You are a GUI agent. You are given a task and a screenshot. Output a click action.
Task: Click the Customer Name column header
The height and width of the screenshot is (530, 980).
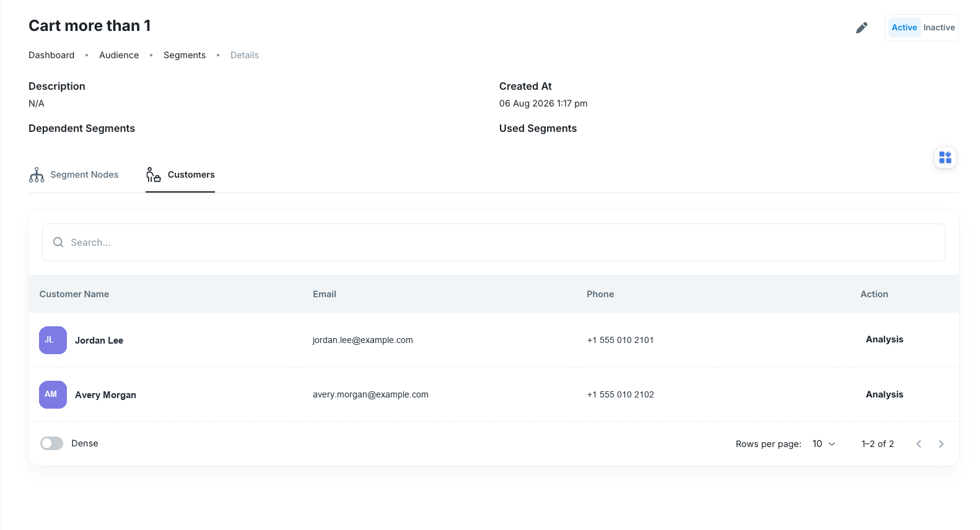pos(74,294)
